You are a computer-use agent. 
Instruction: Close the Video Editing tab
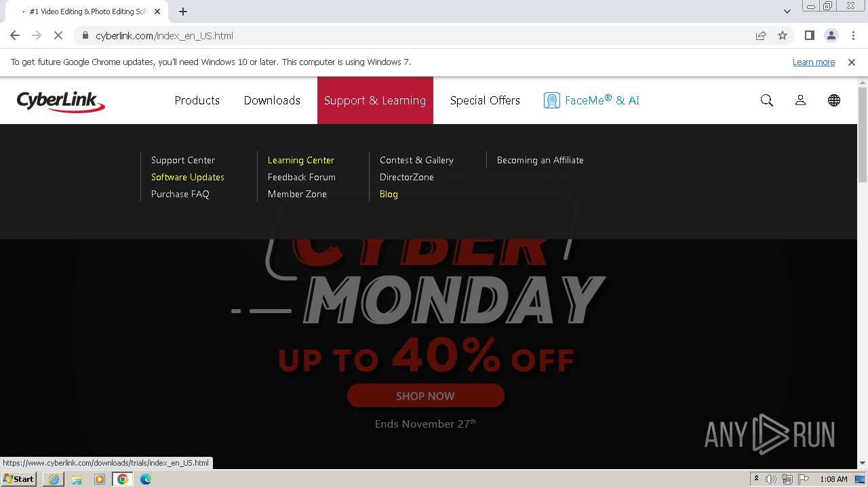[x=157, y=12]
